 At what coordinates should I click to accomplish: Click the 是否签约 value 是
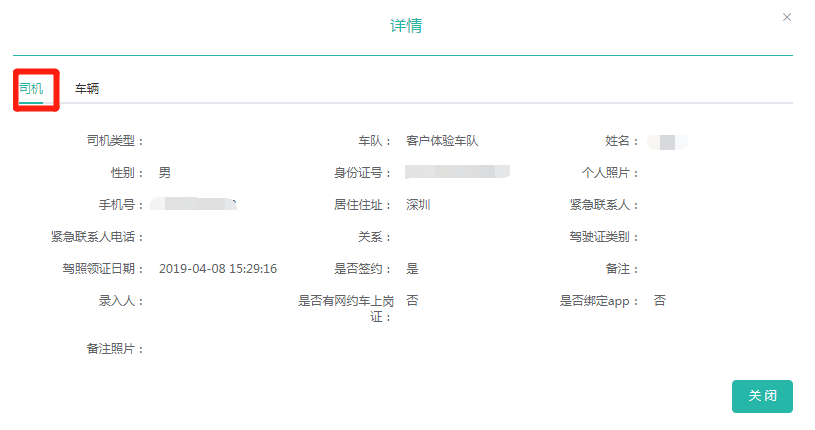[412, 269]
